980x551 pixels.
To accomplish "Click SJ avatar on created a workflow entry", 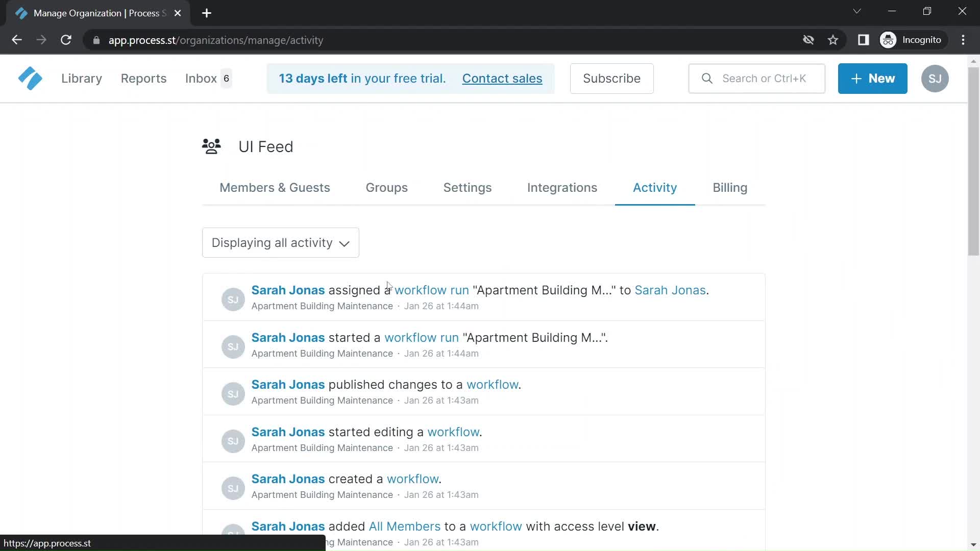I will 233,488.
